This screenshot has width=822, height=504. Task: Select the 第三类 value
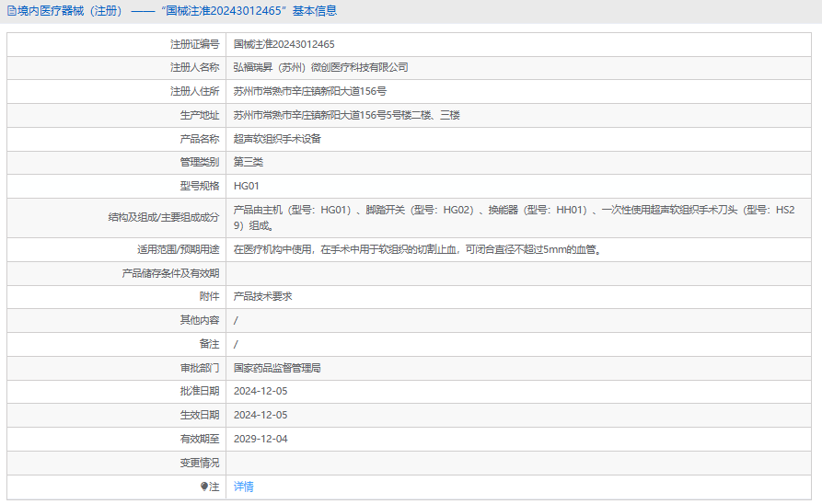[248, 163]
